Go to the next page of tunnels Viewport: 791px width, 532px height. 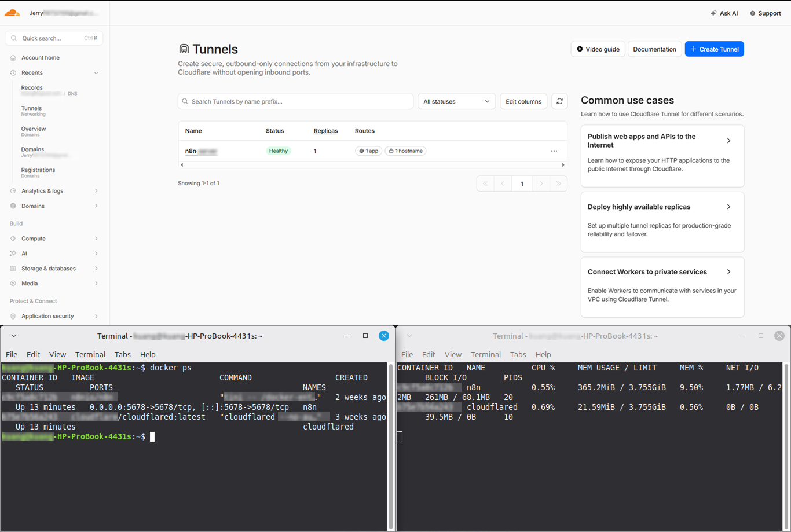[x=541, y=184]
